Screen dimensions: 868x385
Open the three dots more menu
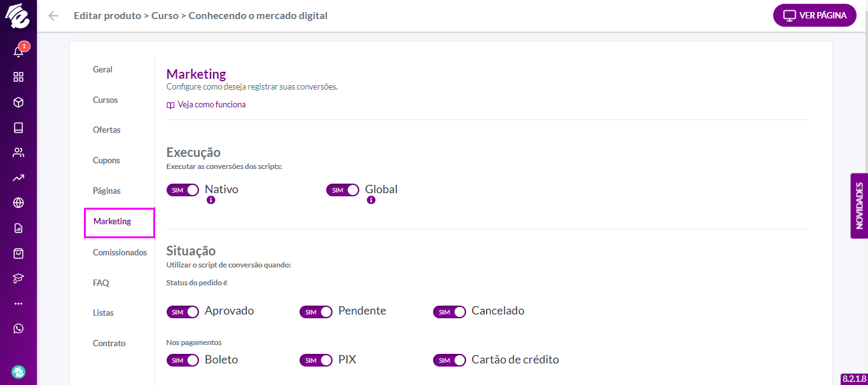coord(18,304)
